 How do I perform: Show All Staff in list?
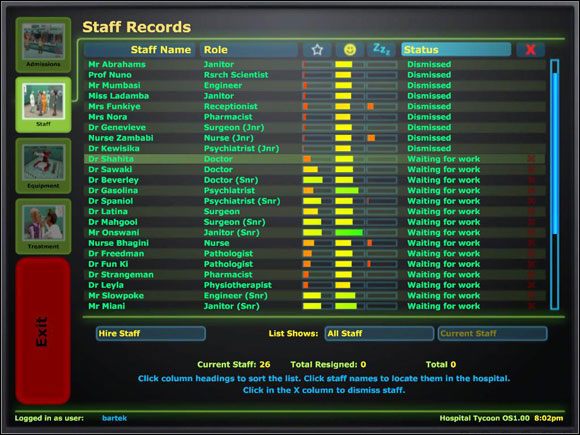[x=379, y=333]
